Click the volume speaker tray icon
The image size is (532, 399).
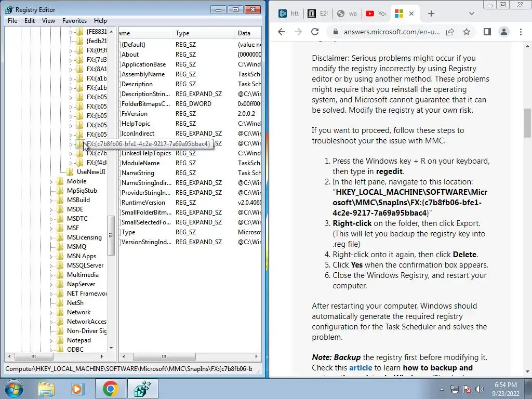point(480,389)
